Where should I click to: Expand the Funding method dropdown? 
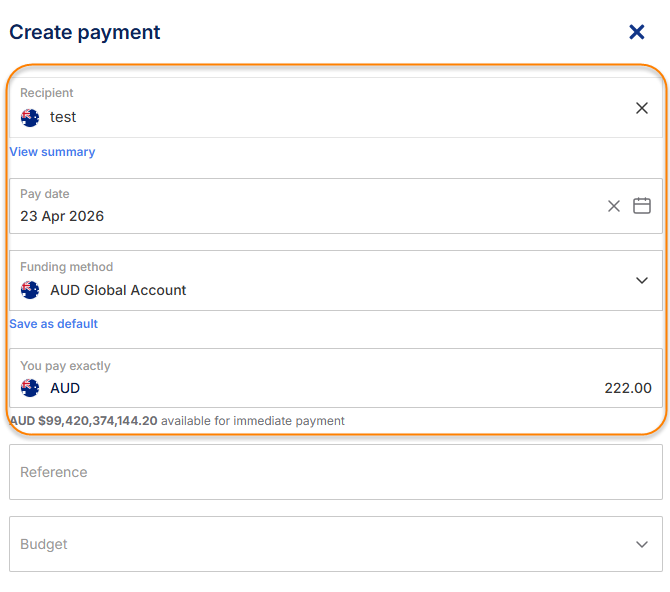click(x=641, y=280)
